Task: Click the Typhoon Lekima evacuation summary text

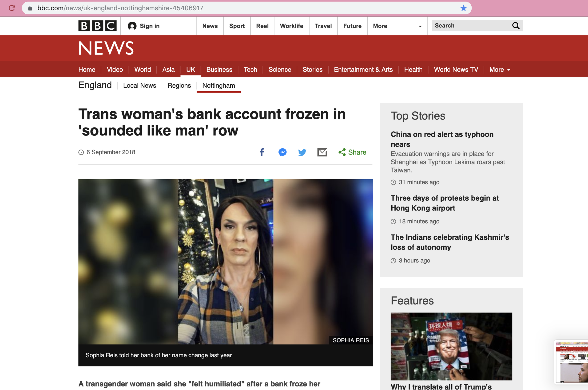Action: (x=448, y=162)
